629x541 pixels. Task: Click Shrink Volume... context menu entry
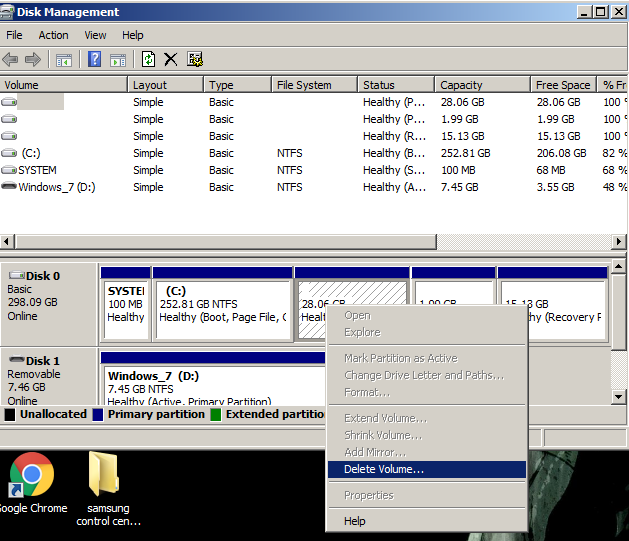[x=427, y=435]
